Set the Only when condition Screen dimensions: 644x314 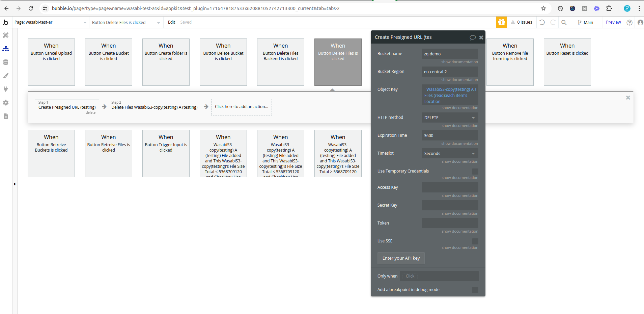pos(439,276)
